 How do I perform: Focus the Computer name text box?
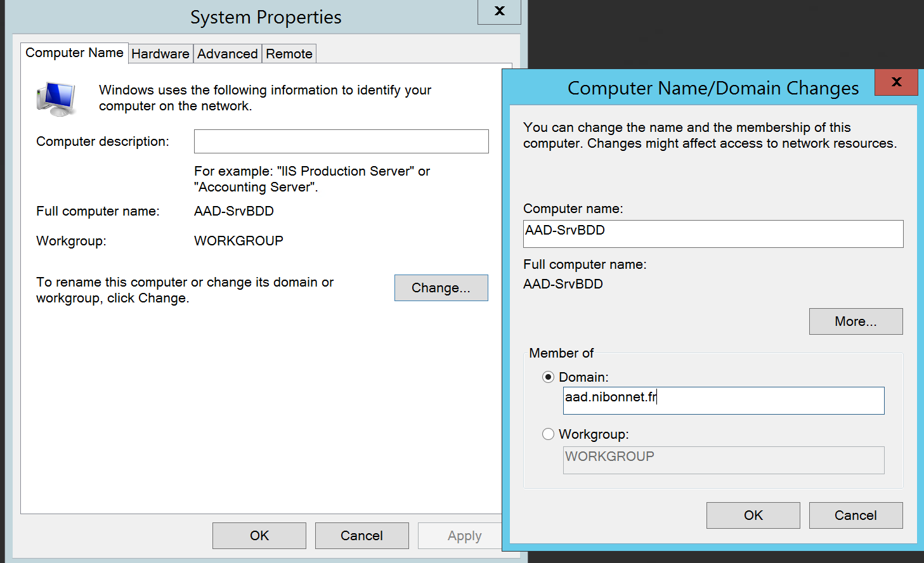[x=713, y=234]
